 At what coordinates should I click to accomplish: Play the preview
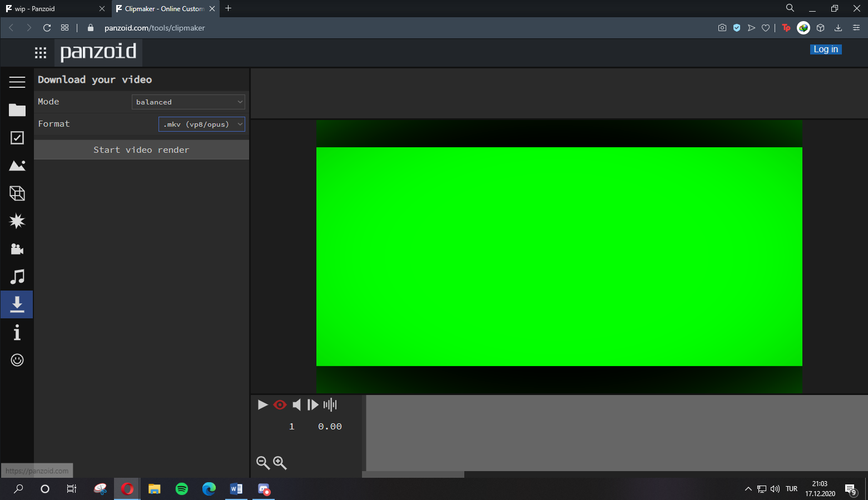(x=263, y=405)
